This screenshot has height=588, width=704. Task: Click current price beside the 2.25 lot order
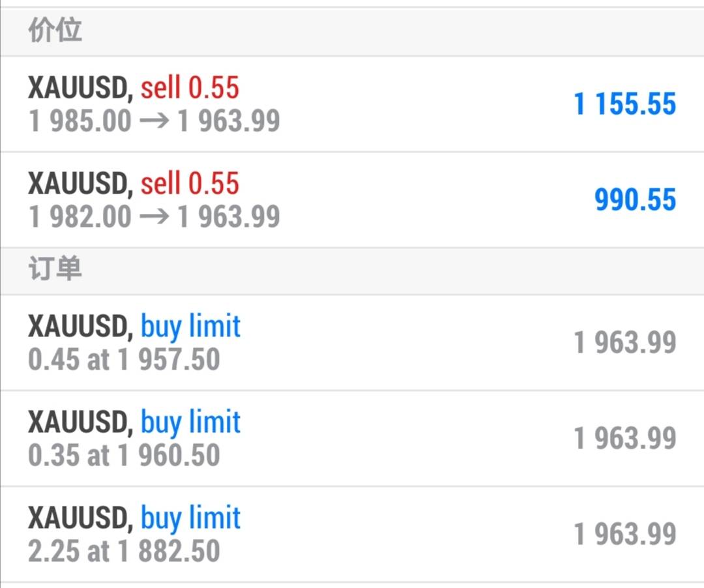click(624, 534)
